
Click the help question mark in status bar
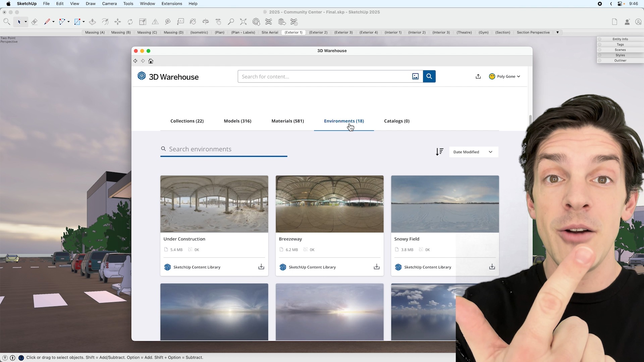pos(21,358)
